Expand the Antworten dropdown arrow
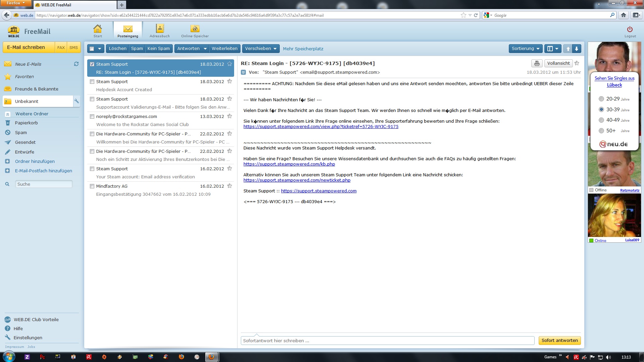Viewport: 644px width, 362px height. 205,49
